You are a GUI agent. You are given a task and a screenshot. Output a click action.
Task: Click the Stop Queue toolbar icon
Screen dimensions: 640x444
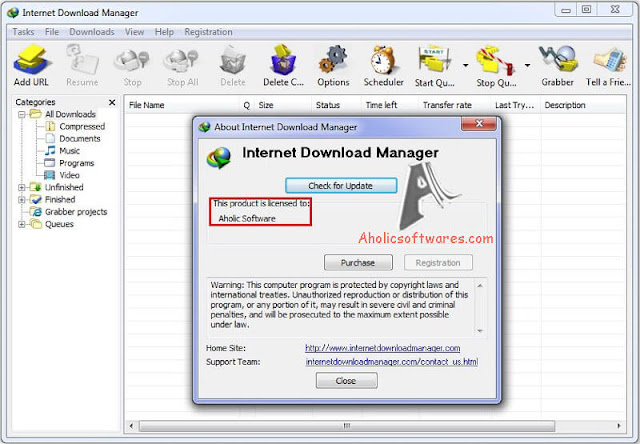[x=495, y=60]
